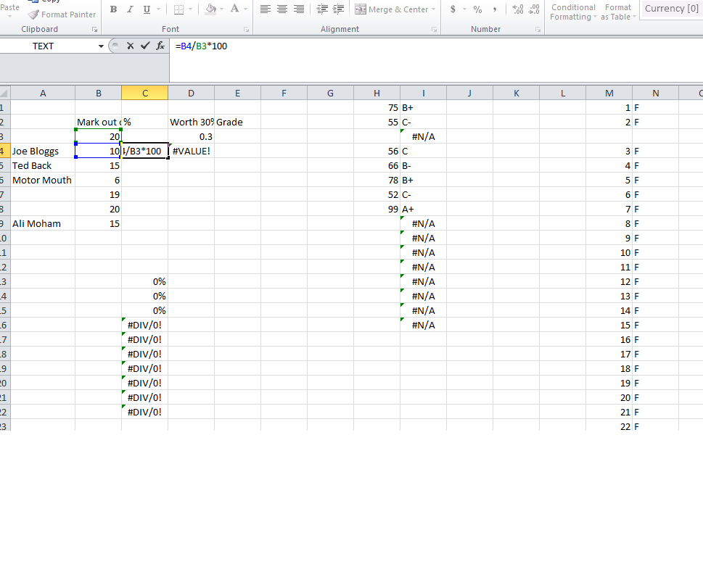Expand fill color dropdown arrow
Viewport: 703px width, 588px height.
point(221,9)
